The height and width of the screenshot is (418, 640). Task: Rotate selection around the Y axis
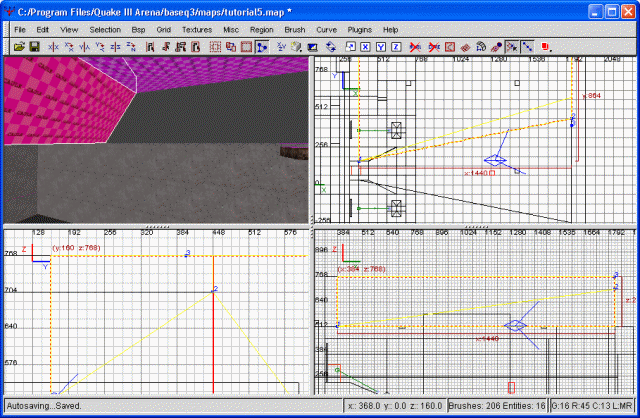tap(100, 47)
